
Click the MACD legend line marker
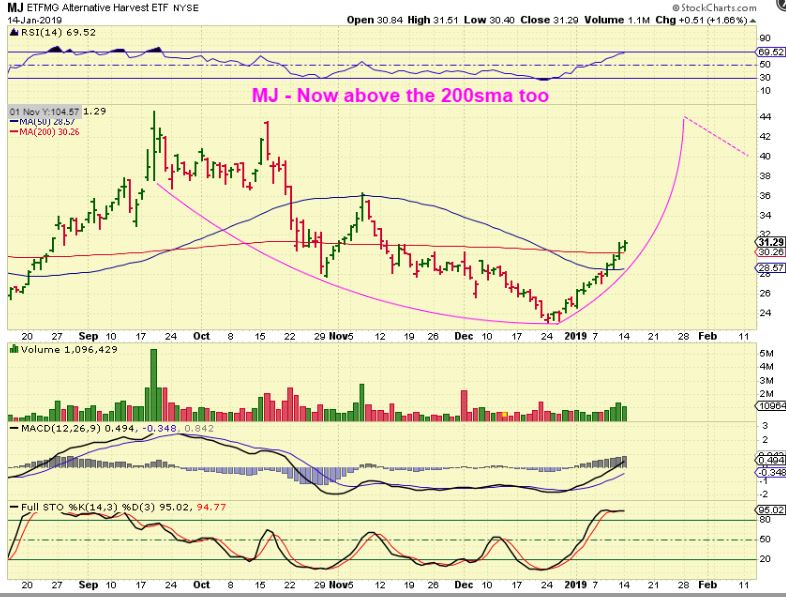click(x=14, y=429)
